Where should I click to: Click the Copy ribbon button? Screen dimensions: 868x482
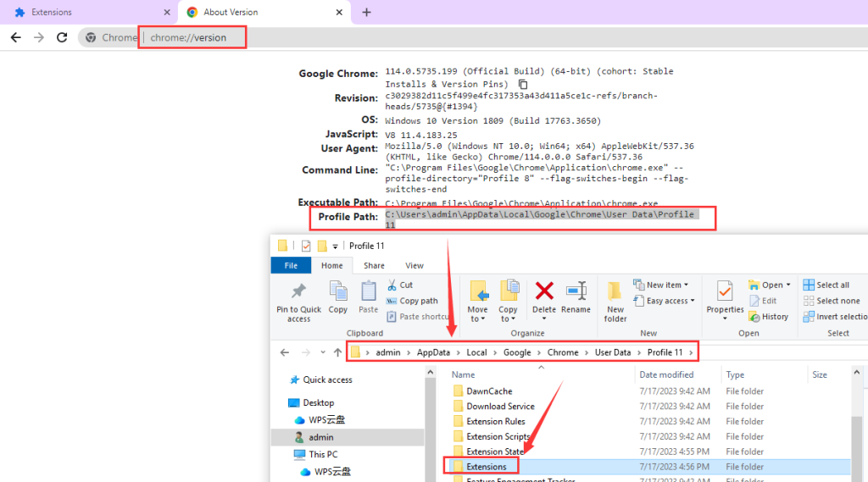click(x=337, y=297)
